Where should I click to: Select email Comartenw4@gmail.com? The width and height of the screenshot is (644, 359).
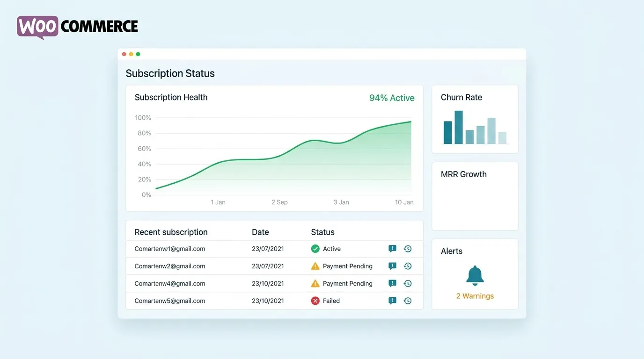(x=170, y=283)
